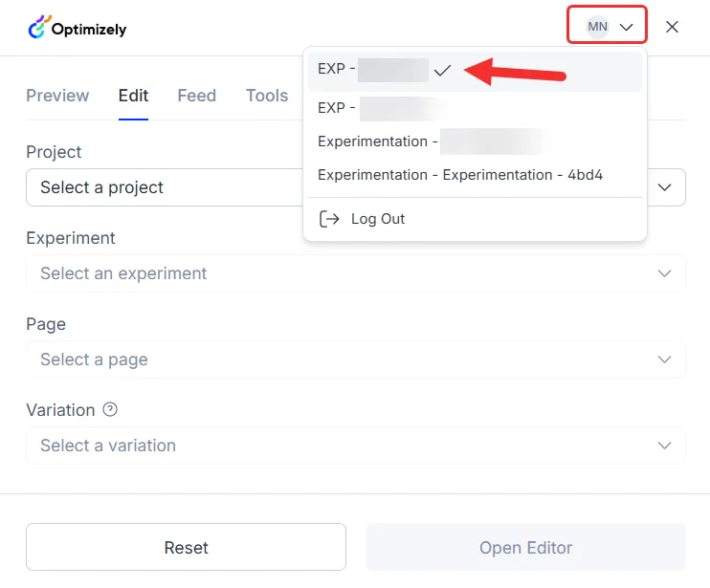Click Log Out in account menu
Image resolution: width=710 pixels, height=588 pixels.
point(475,219)
